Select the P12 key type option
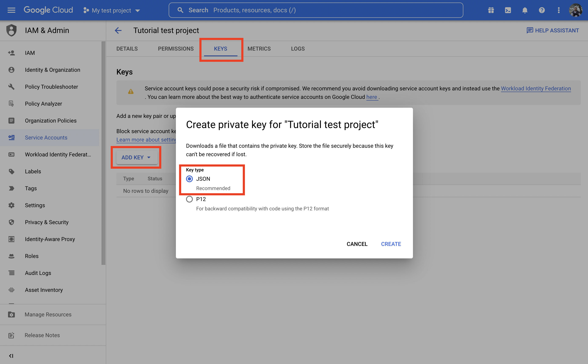Viewport: 588px width, 364px height. 189,199
